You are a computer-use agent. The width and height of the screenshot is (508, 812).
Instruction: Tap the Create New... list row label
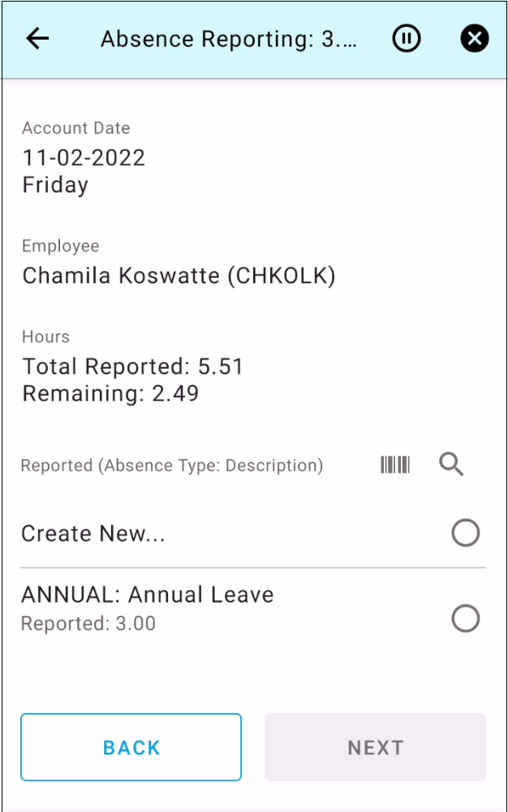point(93,534)
